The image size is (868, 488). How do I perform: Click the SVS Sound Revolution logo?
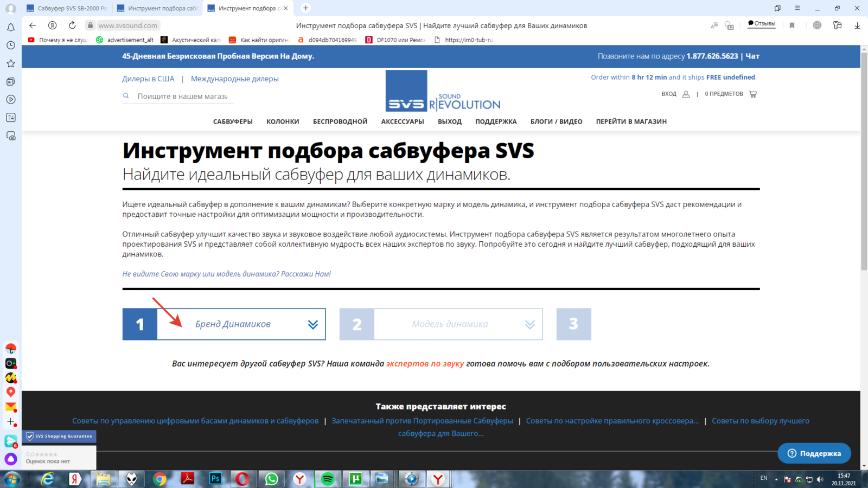[443, 91]
